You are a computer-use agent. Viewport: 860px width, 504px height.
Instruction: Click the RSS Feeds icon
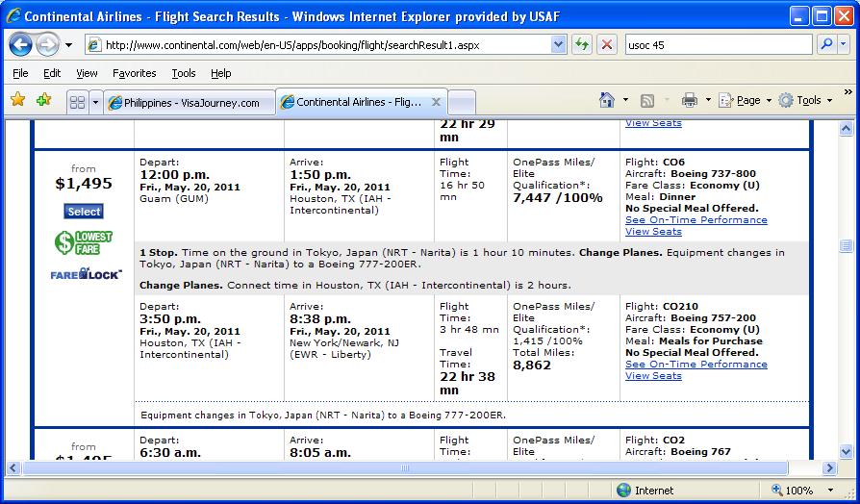(647, 100)
